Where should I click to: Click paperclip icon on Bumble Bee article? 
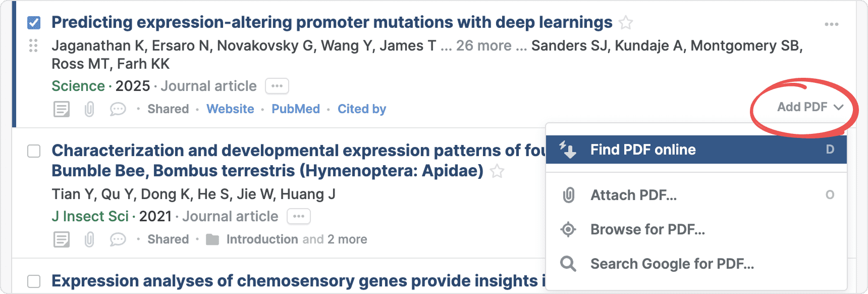point(89,239)
